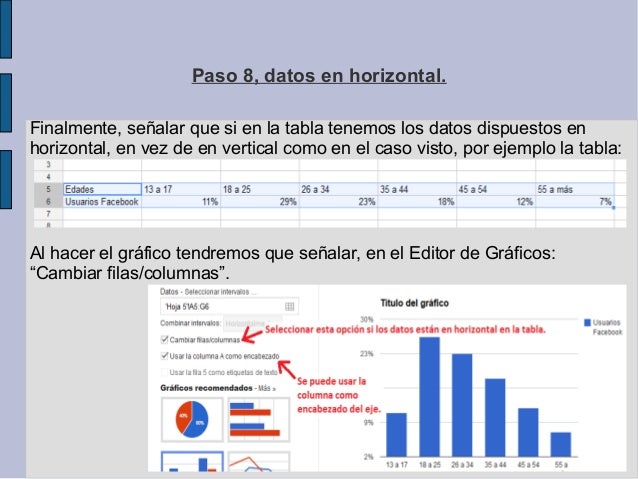Click the 35 a 44 bar in chart
This screenshot has width=638, height=479.
[x=495, y=418]
